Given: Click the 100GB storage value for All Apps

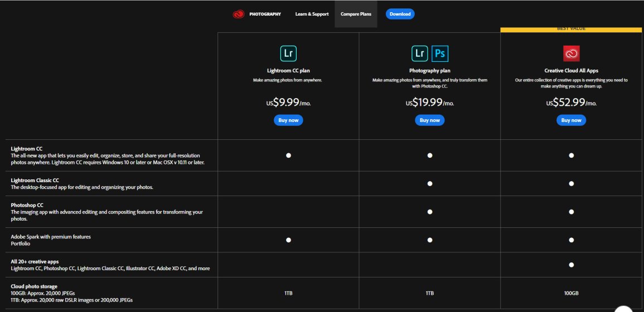Looking at the screenshot, I should coord(571,293).
